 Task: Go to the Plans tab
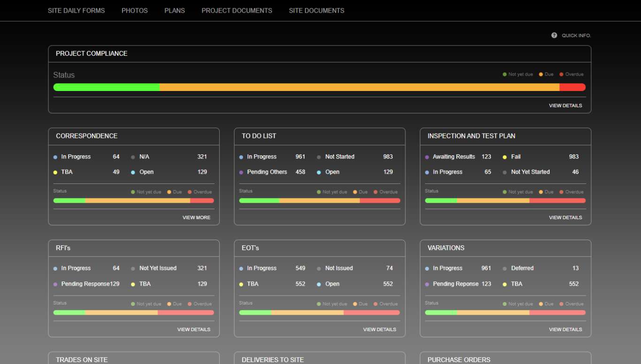click(175, 10)
